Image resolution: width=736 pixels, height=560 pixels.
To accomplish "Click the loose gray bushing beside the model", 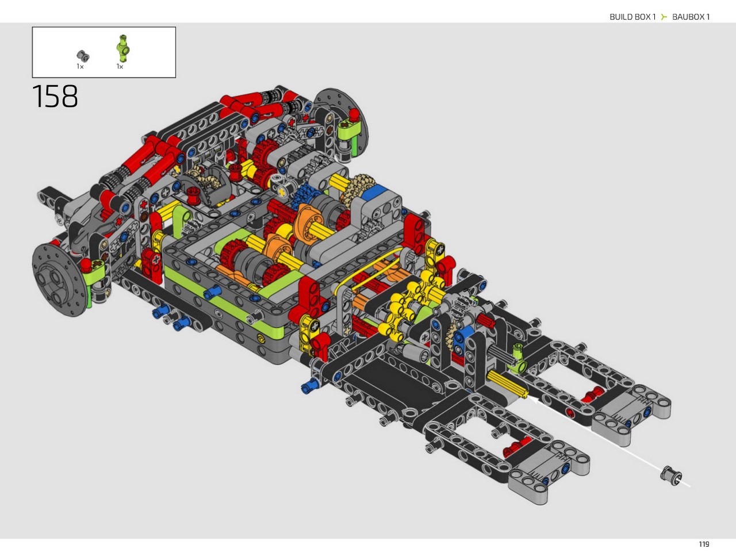I will (670, 475).
